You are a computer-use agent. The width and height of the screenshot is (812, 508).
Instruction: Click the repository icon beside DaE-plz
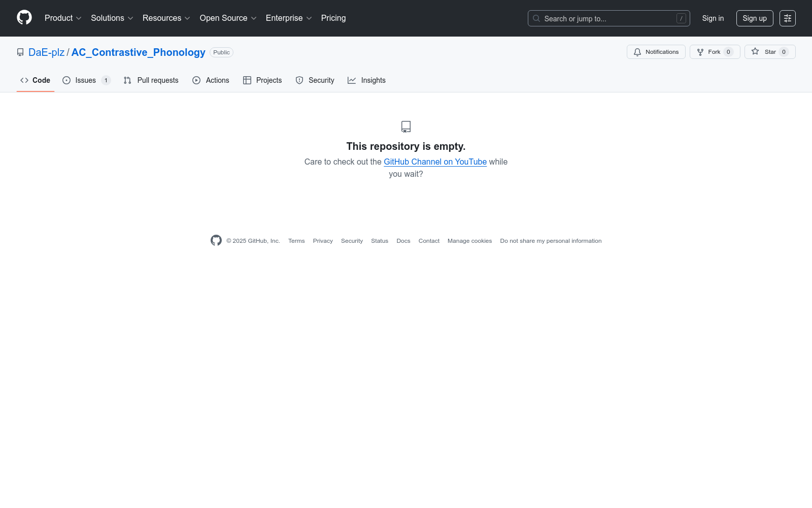point(20,52)
